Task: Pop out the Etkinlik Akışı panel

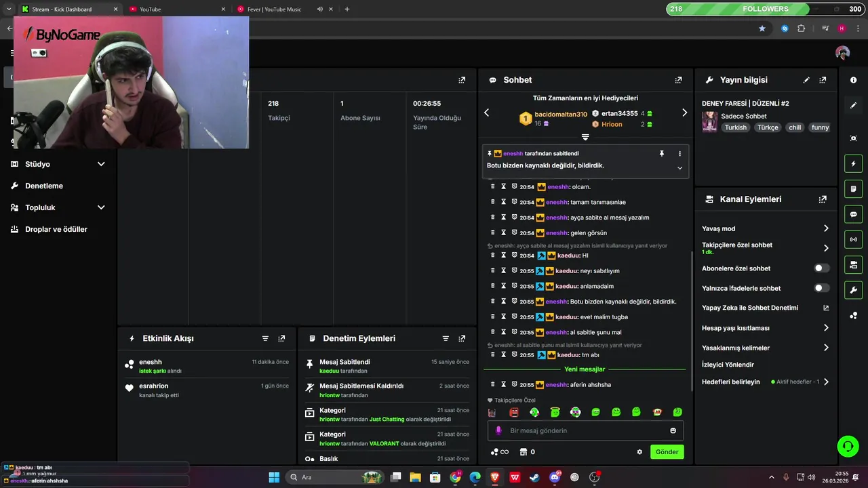Action: (x=281, y=338)
